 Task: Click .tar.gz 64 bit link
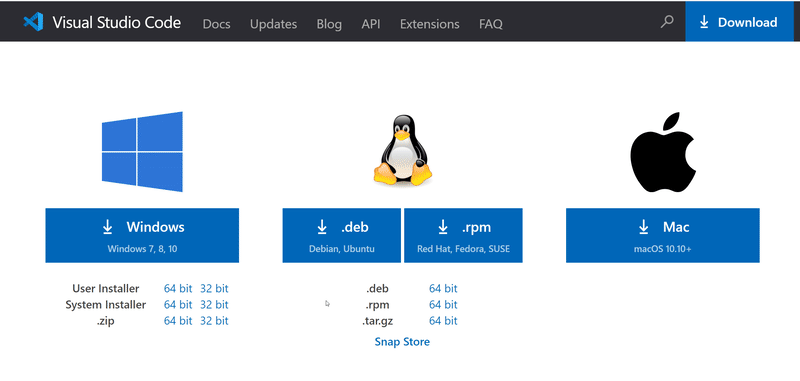click(x=443, y=321)
